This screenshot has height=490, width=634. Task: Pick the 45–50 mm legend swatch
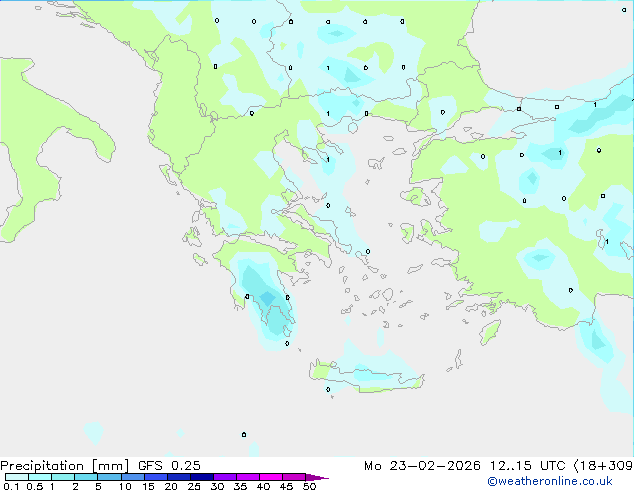pyautogui.click(x=294, y=477)
